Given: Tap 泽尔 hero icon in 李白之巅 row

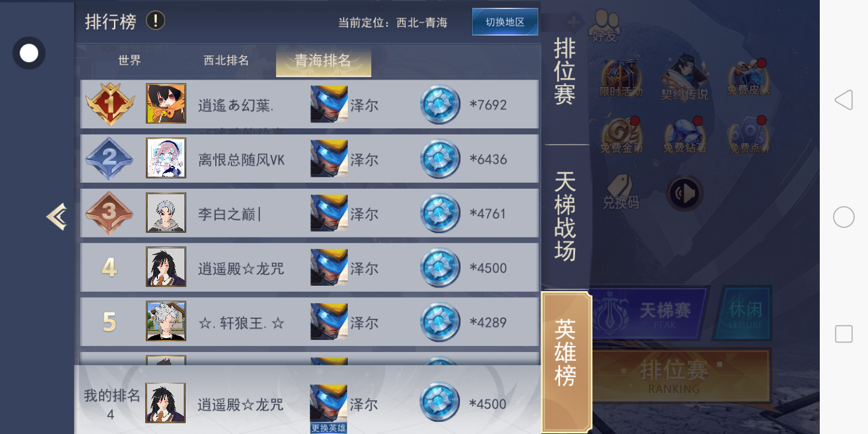Looking at the screenshot, I should coord(329,213).
